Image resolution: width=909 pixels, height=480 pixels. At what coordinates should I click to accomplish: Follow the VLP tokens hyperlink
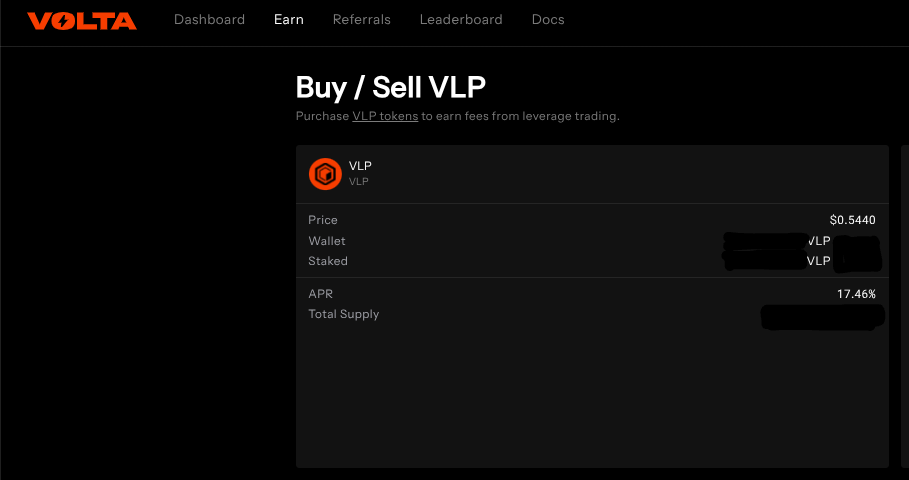tap(385, 116)
